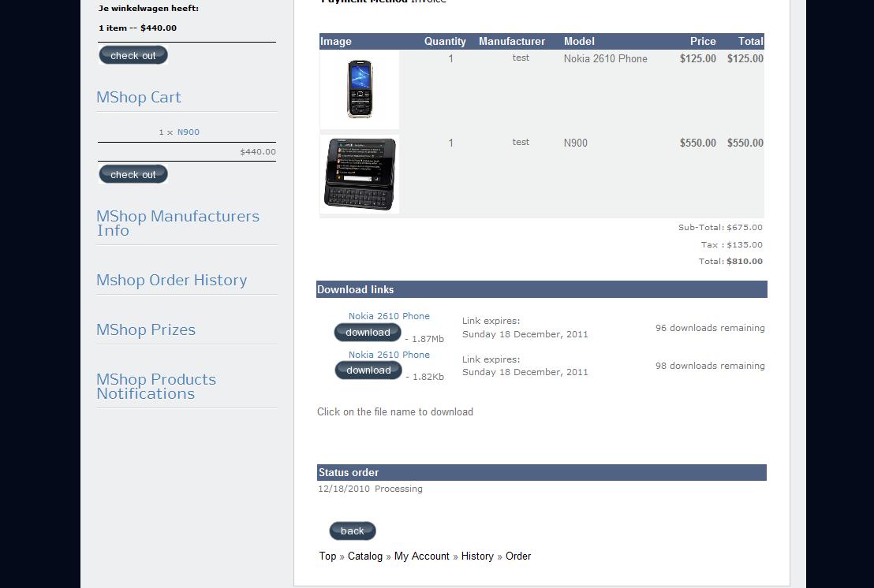Click the back button

(x=353, y=530)
